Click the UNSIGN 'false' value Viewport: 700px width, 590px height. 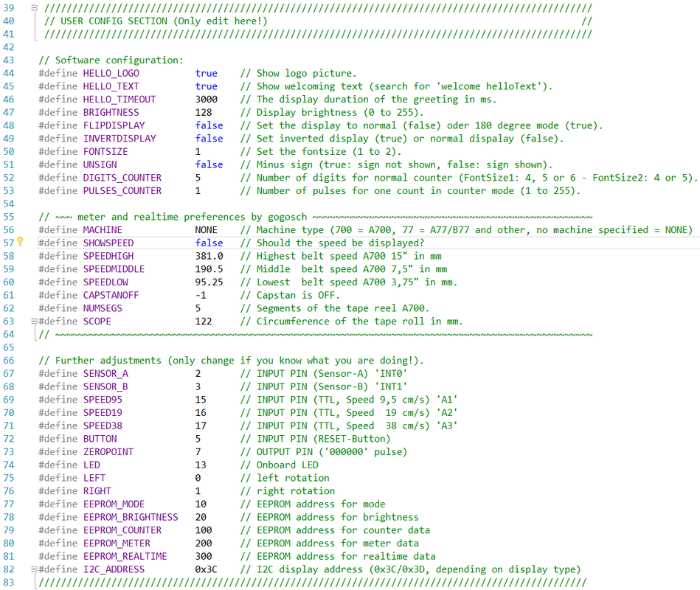[x=209, y=164]
